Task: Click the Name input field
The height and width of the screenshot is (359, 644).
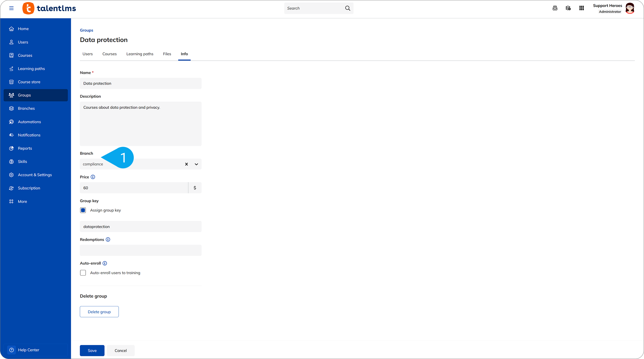Action: point(140,83)
